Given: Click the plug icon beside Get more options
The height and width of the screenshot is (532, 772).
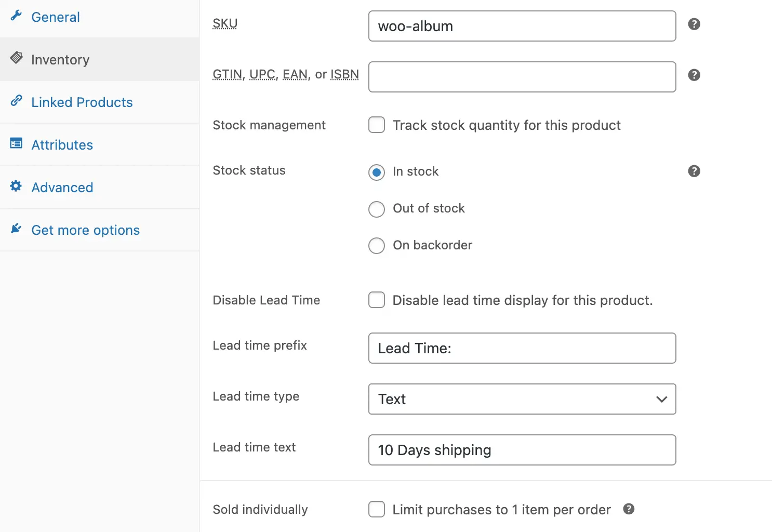Looking at the screenshot, I should 16,228.
